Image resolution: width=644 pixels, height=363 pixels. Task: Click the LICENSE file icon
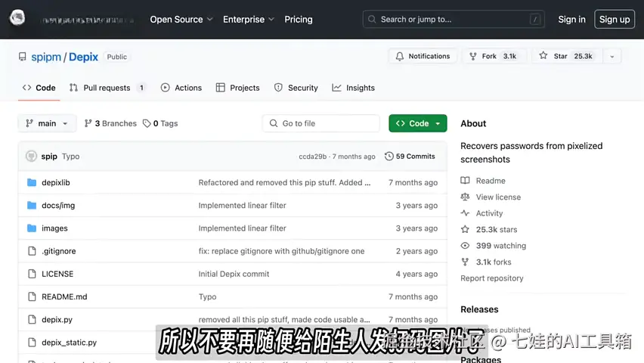[x=32, y=274]
